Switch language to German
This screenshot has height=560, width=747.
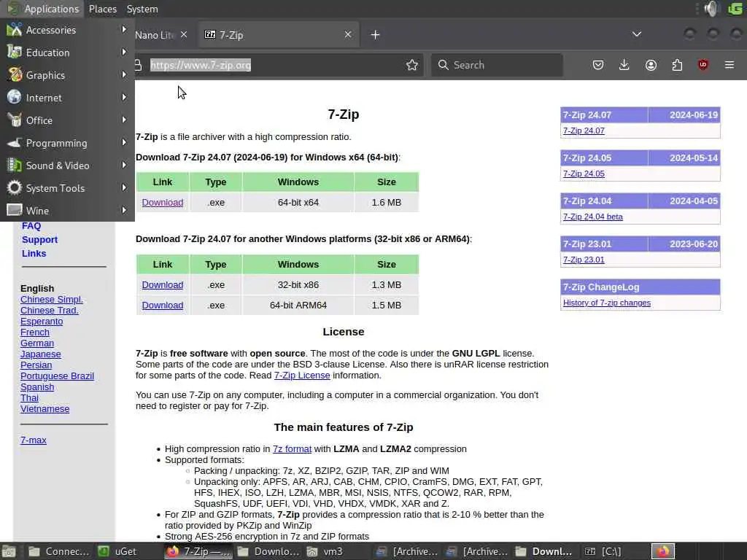37,343
